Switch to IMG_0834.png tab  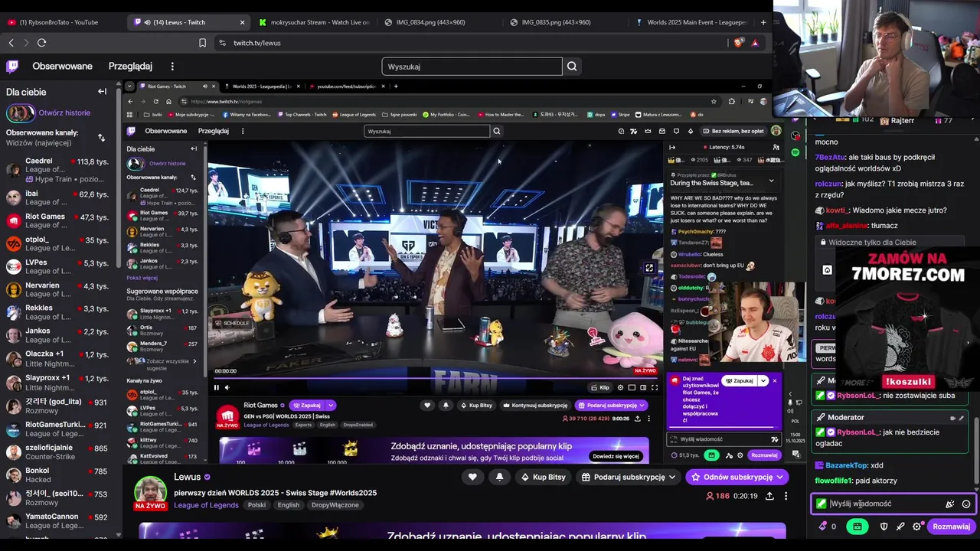click(x=430, y=22)
